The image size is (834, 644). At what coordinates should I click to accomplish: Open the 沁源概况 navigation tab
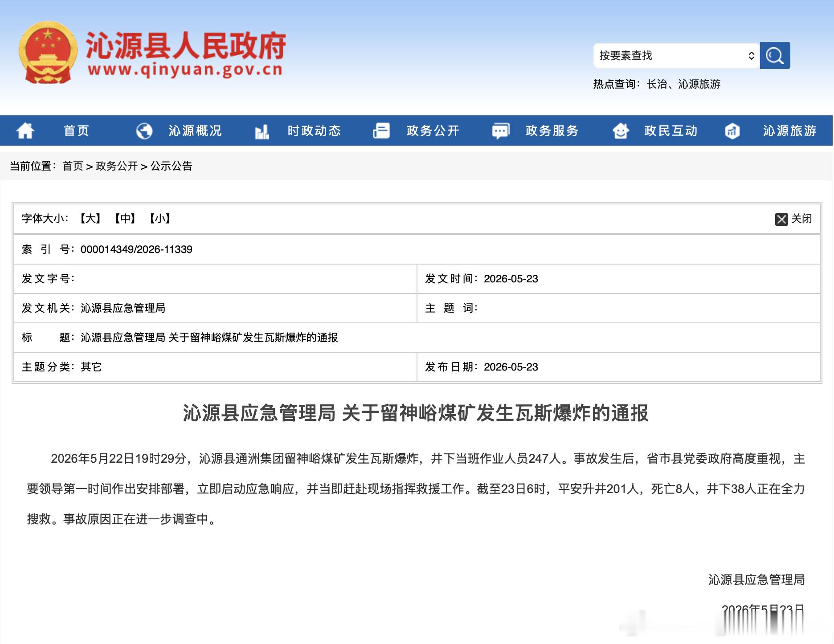[195, 131]
